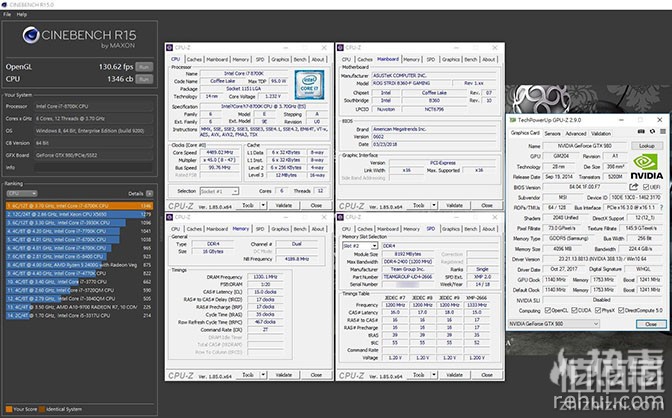672x418 pixels.
Task: Toggle the DirectCompute 5.0 checkbox
Action: point(621,310)
